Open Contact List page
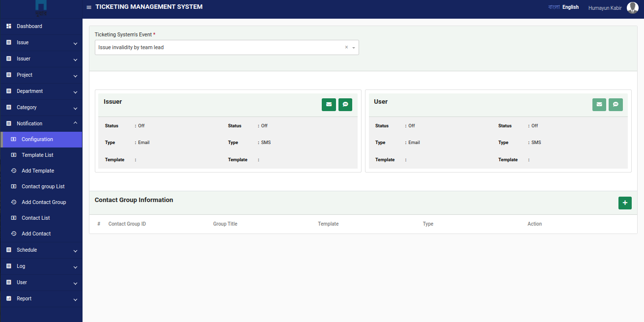Screen dimensions: 644x322 41,218
